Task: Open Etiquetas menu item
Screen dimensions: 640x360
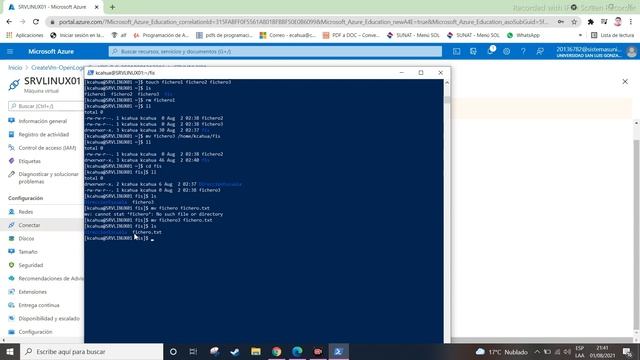Action: 29,161
